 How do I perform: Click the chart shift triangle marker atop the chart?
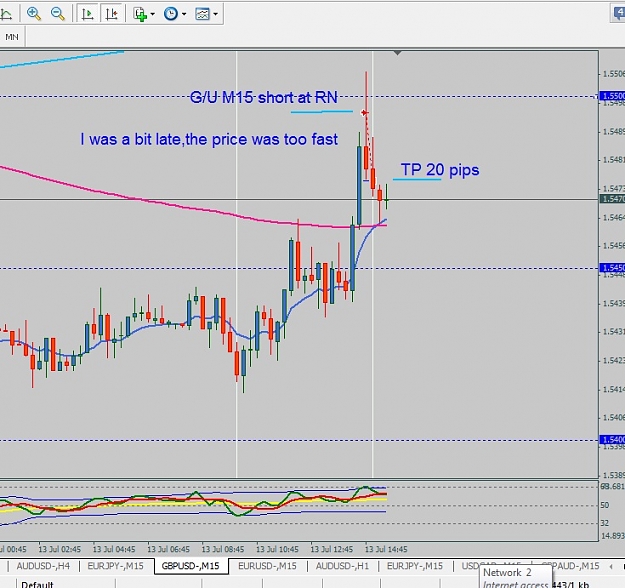[x=397, y=53]
